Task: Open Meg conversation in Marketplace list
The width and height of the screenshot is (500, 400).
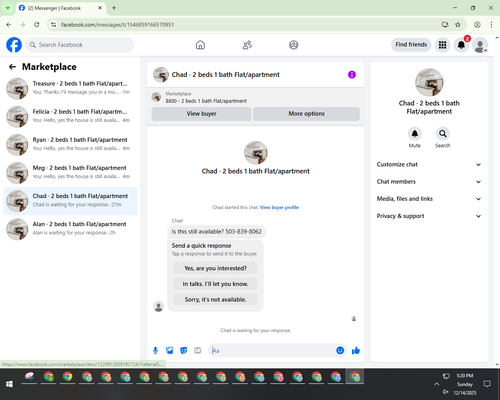Action: tap(70, 173)
